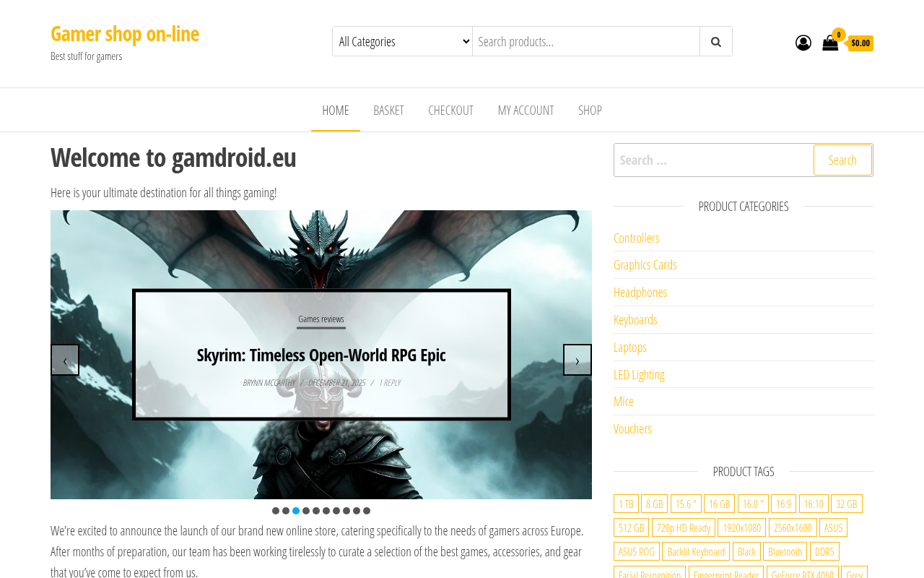Click the sidebar Search button
The image size is (924, 578).
pyautogui.click(x=842, y=160)
